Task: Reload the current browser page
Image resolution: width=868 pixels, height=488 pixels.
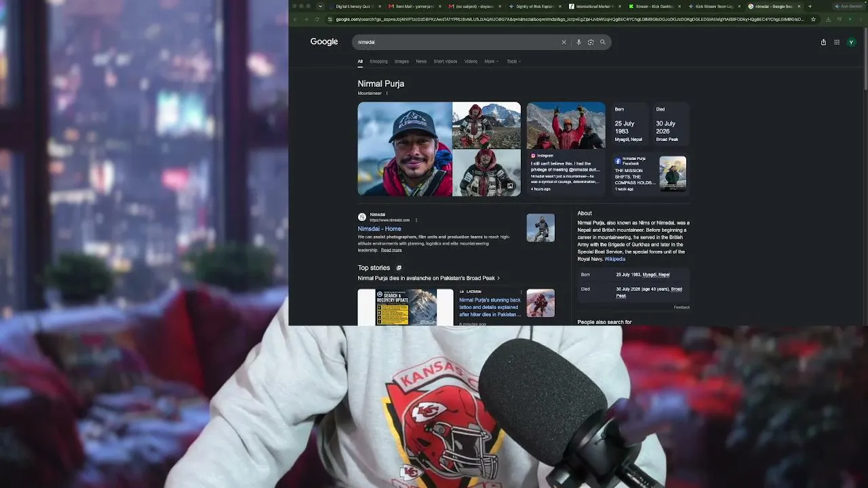Action: pyautogui.click(x=316, y=19)
